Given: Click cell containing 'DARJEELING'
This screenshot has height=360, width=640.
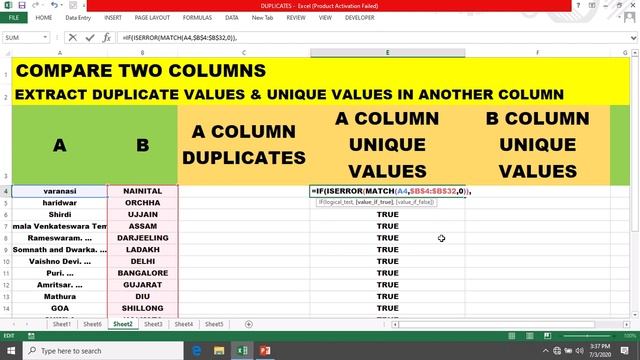Looking at the screenshot, I should [x=142, y=238].
